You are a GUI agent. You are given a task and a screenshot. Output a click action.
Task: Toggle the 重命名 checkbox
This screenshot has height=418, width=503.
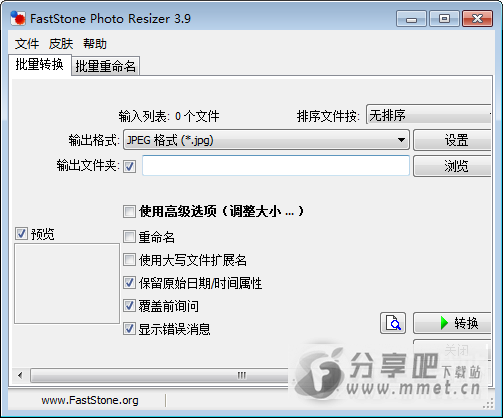(129, 237)
